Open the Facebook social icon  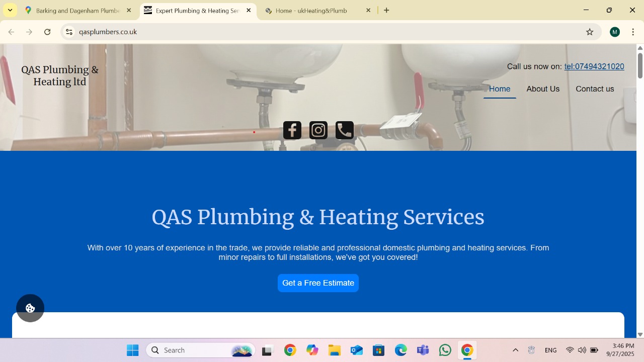[x=292, y=130]
